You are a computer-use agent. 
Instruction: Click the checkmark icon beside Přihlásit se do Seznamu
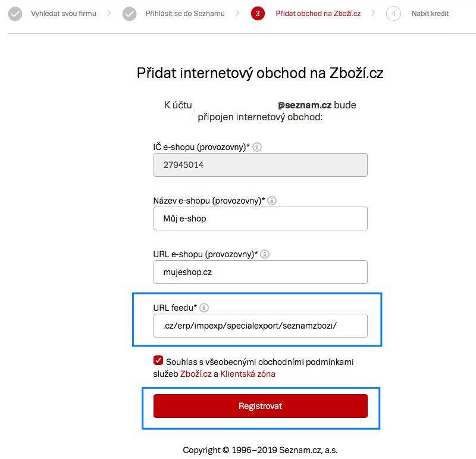[x=129, y=13]
